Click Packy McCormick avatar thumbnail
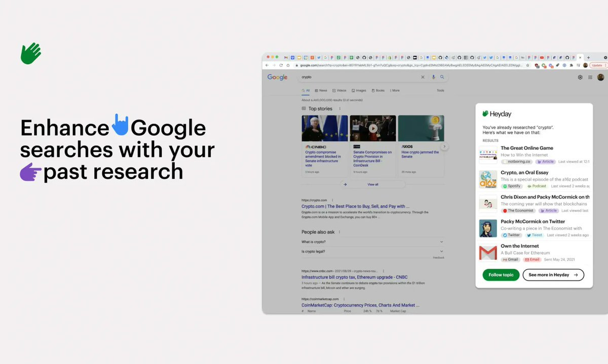Viewport: 608px width, 364px height. pyautogui.click(x=488, y=228)
